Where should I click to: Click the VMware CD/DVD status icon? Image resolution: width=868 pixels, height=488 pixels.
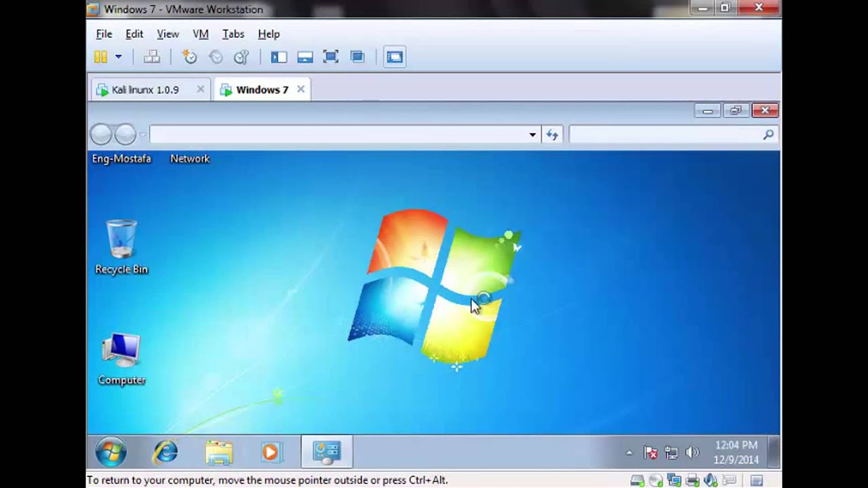[656, 481]
